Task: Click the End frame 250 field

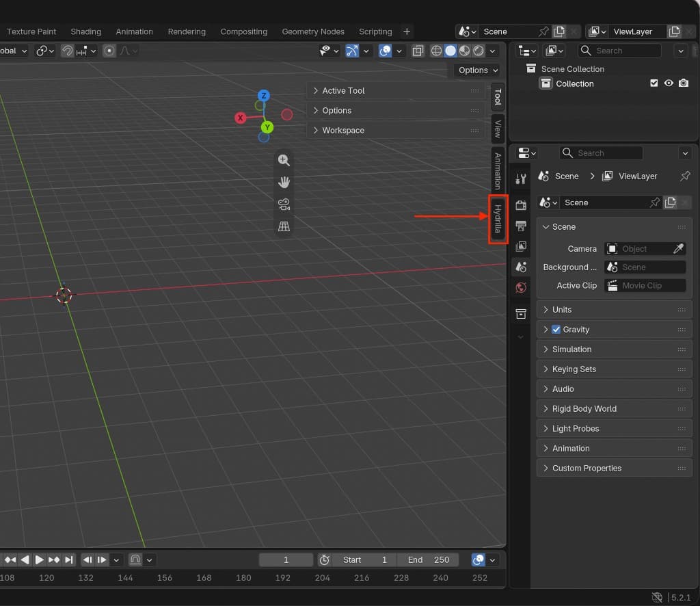Action: click(427, 560)
